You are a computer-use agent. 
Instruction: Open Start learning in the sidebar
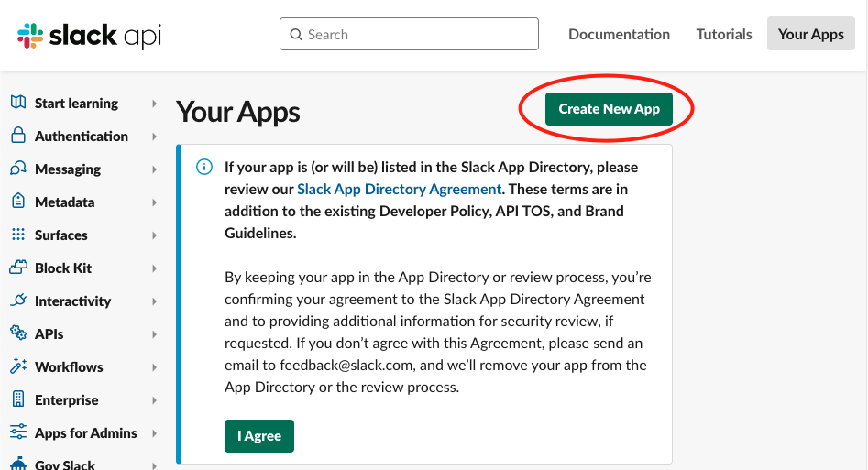pos(76,104)
